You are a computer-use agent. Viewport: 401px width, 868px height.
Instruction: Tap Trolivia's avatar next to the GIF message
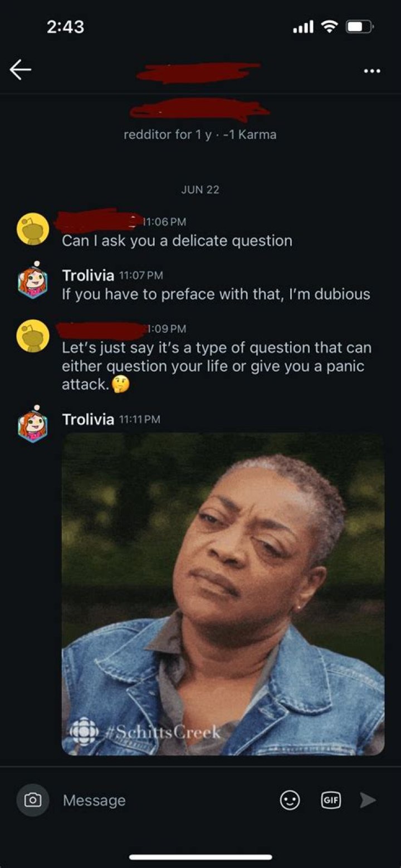[32, 424]
